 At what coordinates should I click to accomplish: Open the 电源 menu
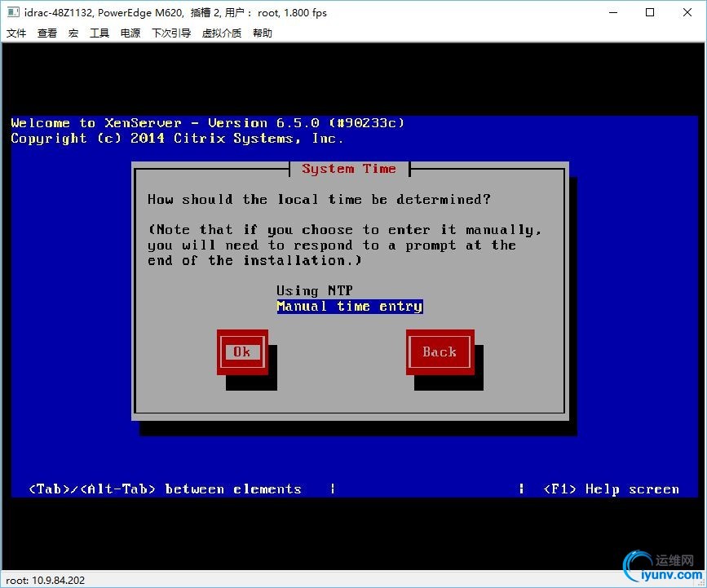(130, 33)
